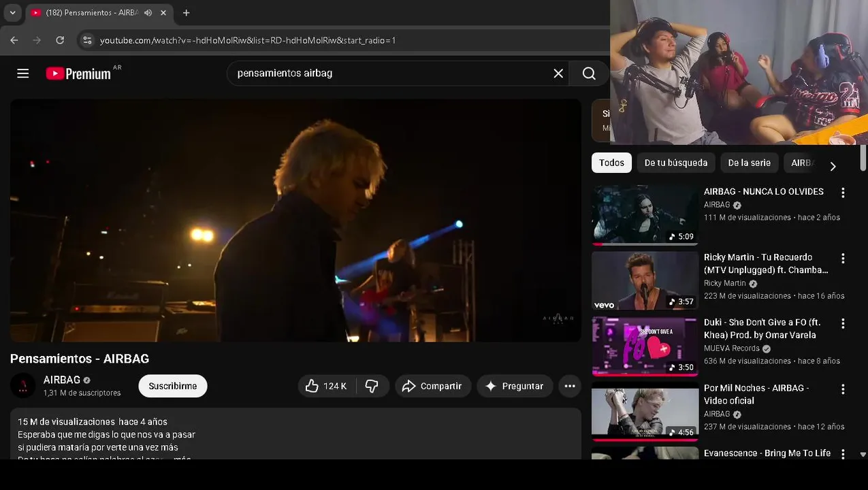
Task: Click the page vertical scrollbar thumb
Action: [x=863, y=158]
